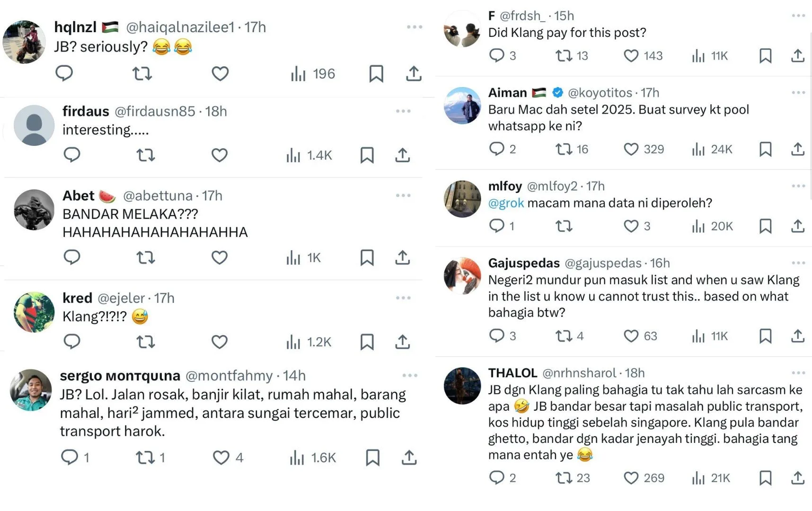Repost Aiman's tweet about the survey

click(x=564, y=149)
